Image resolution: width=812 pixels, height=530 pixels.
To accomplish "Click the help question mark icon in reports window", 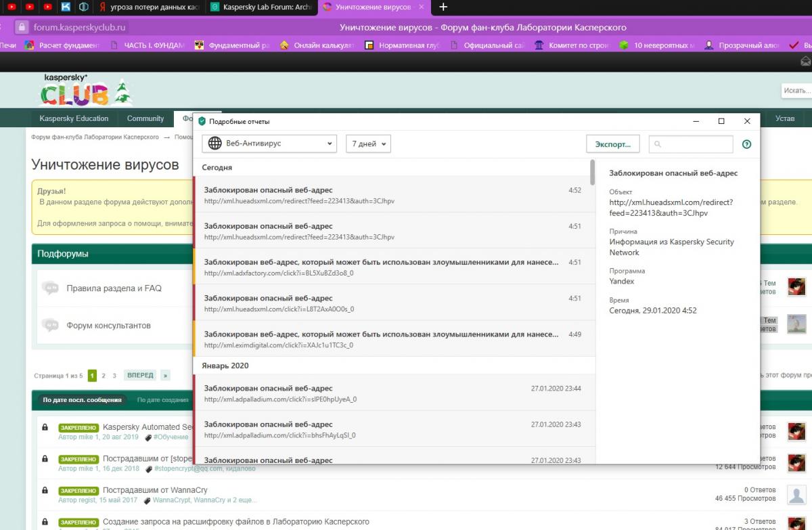I will pos(747,144).
